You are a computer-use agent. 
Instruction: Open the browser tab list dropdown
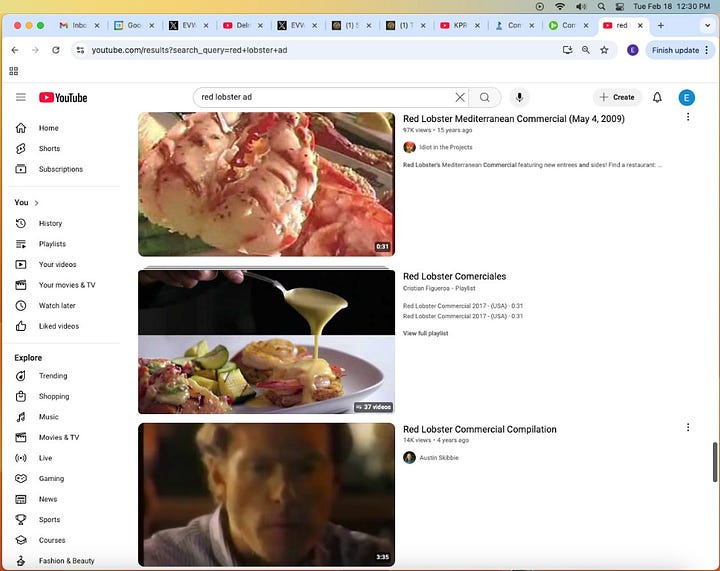pyautogui.click(x=707, y=26)
